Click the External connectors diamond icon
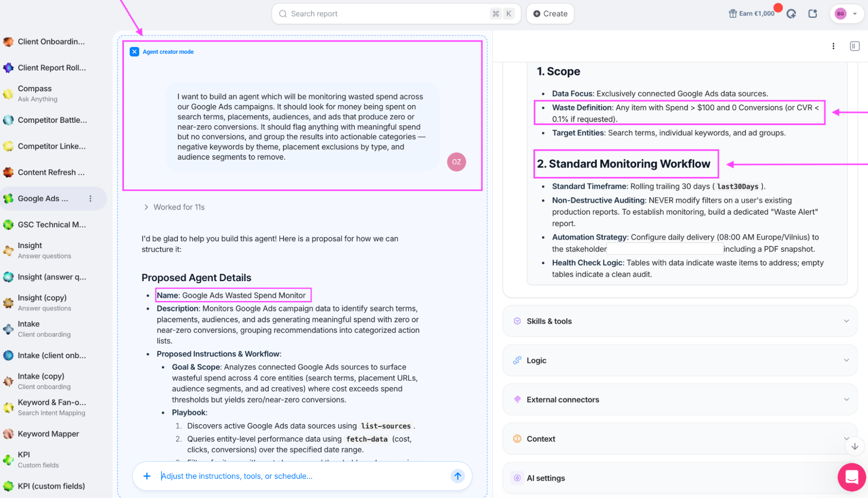This screenshot has height=498, width=868. [517, 400]
